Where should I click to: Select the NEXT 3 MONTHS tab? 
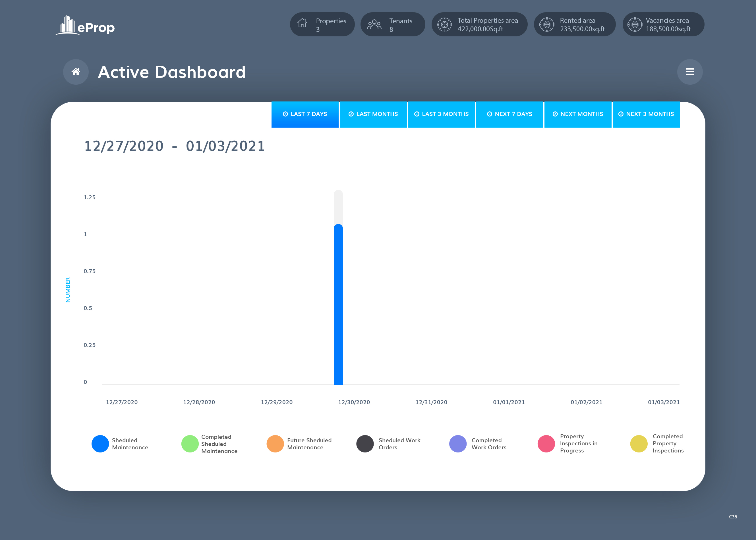[x=646, y=114]
